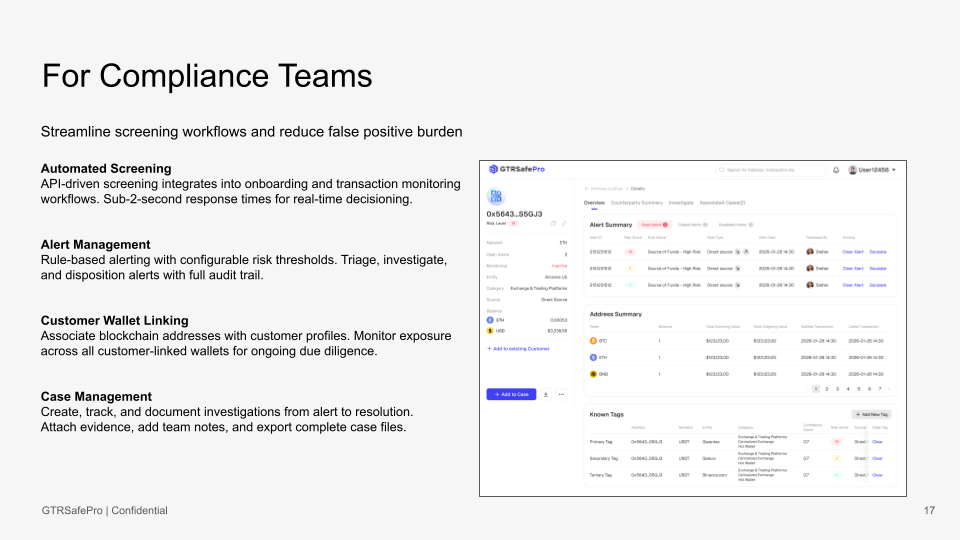Screen dimensions: 960x540
Task: Click the BTC token icon in Address Summary
Action: (593, 341)
